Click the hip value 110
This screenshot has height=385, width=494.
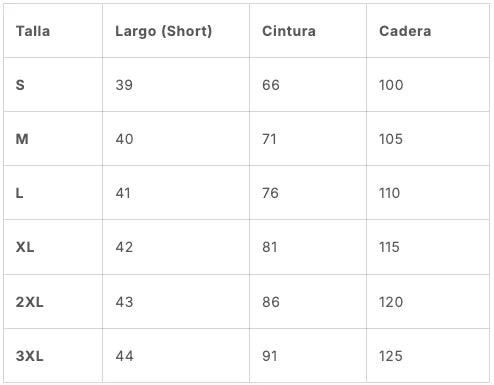point(389,193)
